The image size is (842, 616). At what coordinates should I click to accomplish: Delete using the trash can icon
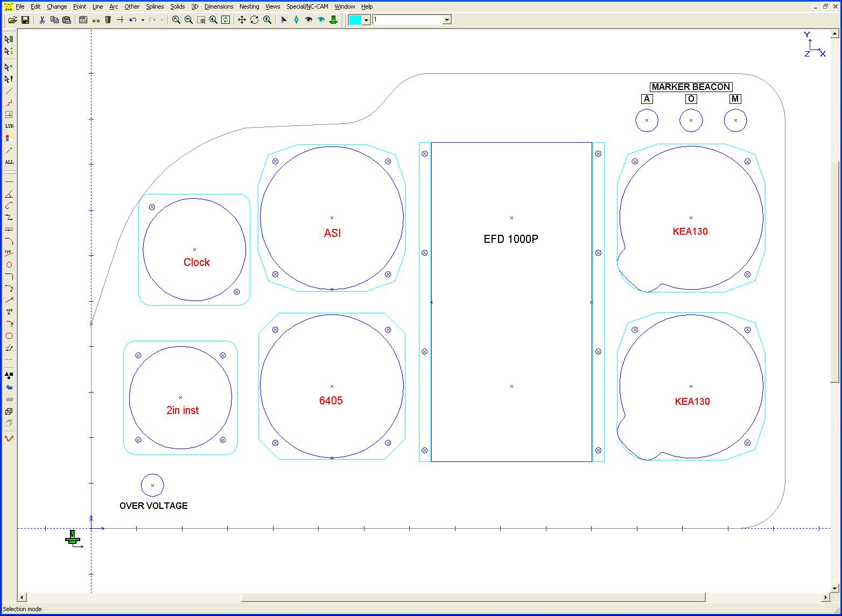(x=108, y=20)
